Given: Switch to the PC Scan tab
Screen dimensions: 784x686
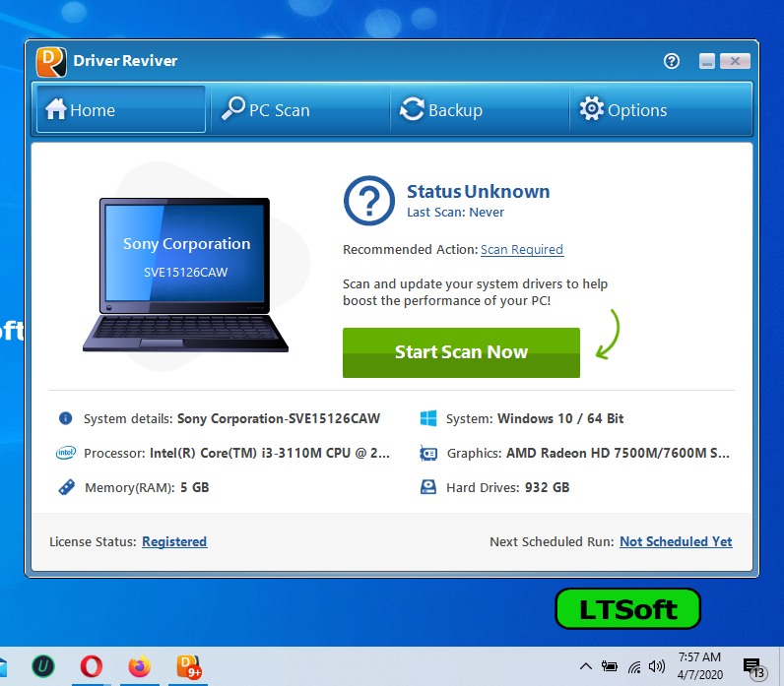Looking at the screenshot, I should click(300, 109).
